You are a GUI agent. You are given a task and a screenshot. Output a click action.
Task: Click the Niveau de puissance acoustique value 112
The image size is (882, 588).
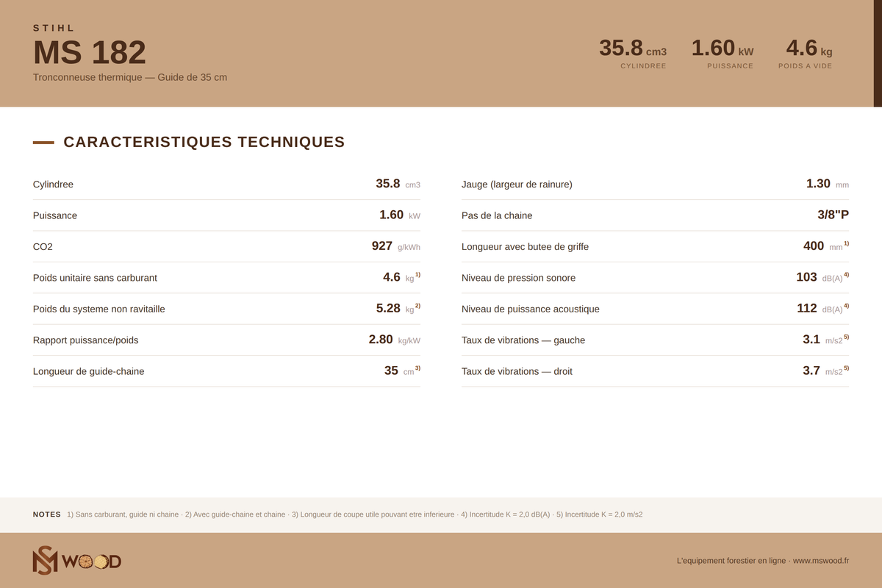(x=807, y=308)
